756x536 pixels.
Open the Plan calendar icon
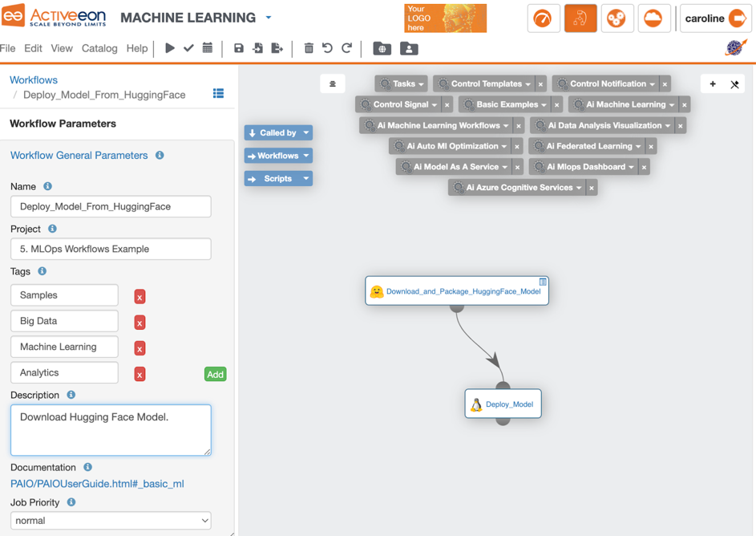(x=208, y=48)
